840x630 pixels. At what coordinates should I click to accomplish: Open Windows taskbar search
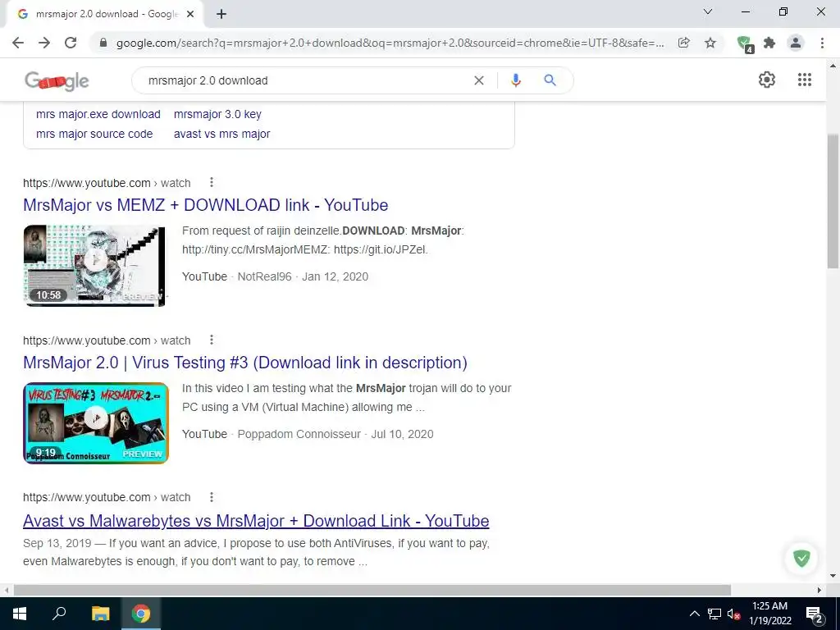point(59,614)
